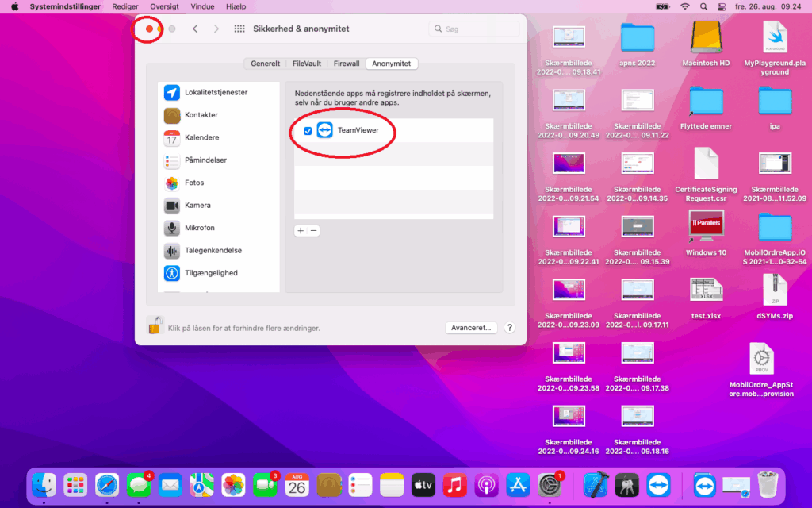Screen dimensions: 812x508
Task: Uncheck the TeamViewer screen recording checkbox
Action: [308, 131]
